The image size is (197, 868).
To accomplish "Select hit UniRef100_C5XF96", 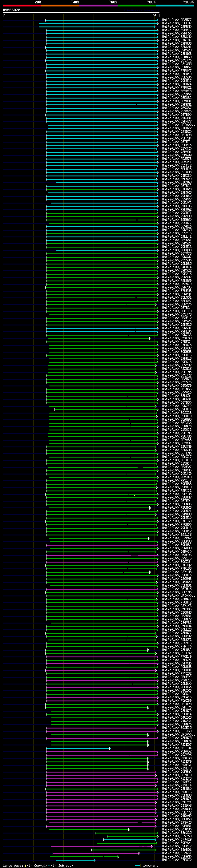I will 176,555.
